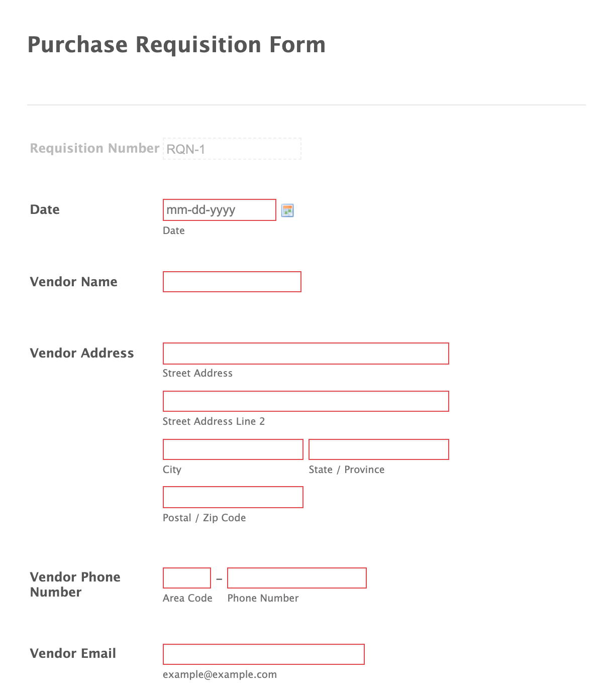Click the bold Vendor Email label
This screenshot has height=700, width=612.
pyautogui.click(x=73, y=653)
